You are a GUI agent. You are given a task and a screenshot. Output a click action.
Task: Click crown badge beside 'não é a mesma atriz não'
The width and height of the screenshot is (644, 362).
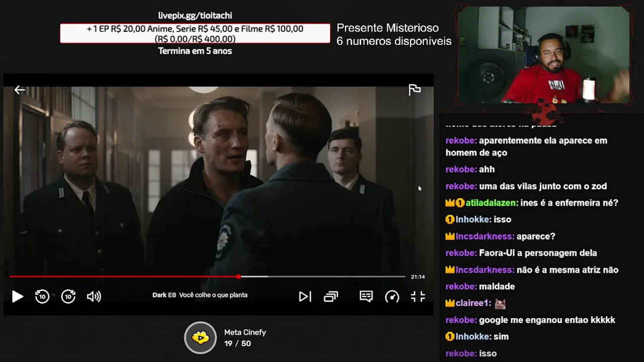(450, 270)
